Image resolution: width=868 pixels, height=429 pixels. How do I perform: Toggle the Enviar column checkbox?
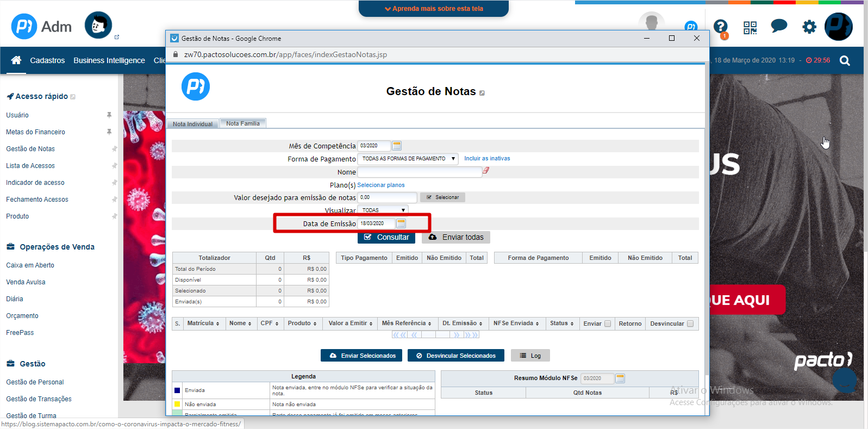click(608, 324)
